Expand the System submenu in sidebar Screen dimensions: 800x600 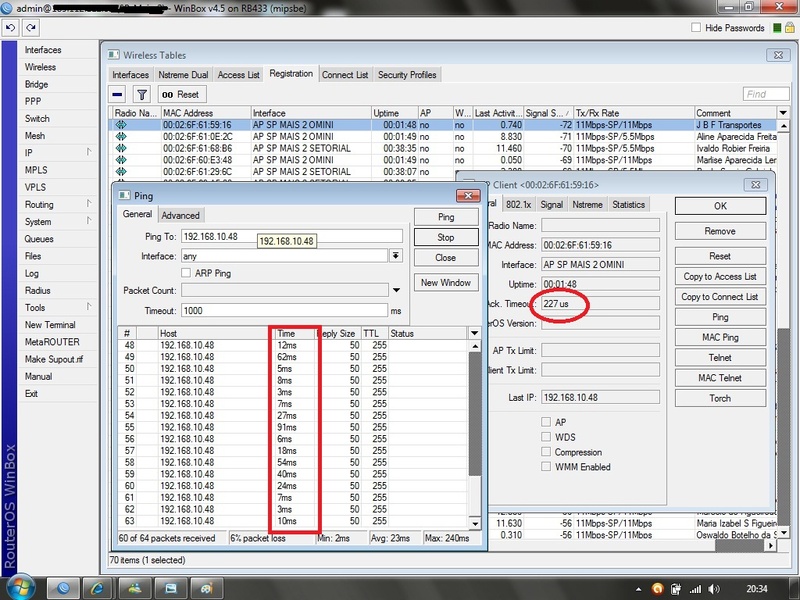pos(89,220)
